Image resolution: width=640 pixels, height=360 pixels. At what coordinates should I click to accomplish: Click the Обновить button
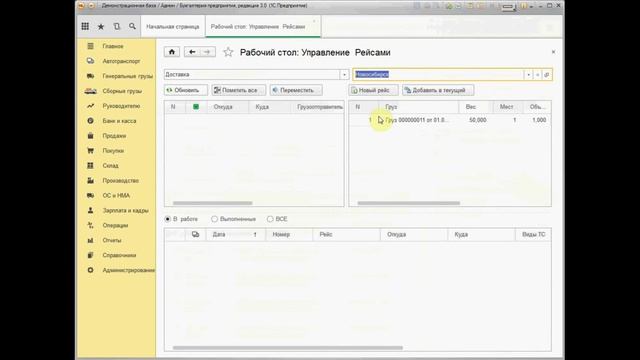click(x=186, y=90)
